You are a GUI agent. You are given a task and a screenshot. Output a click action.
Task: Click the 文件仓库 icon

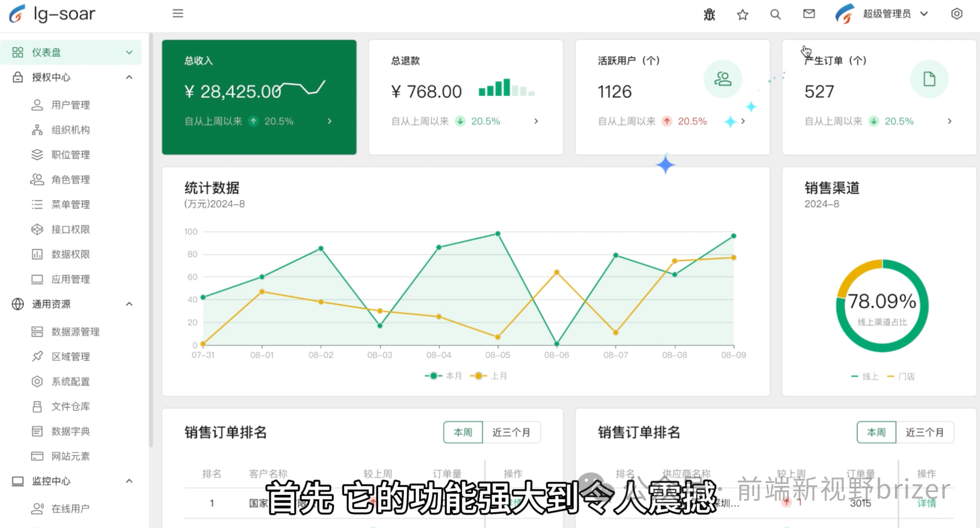pos(37,407)
